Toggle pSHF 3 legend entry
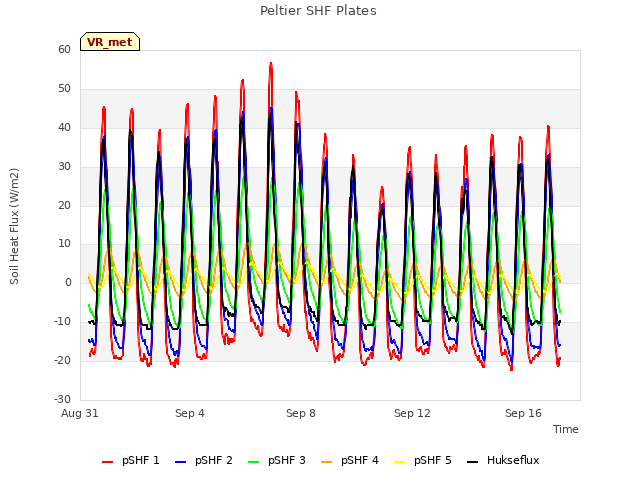 277,460
